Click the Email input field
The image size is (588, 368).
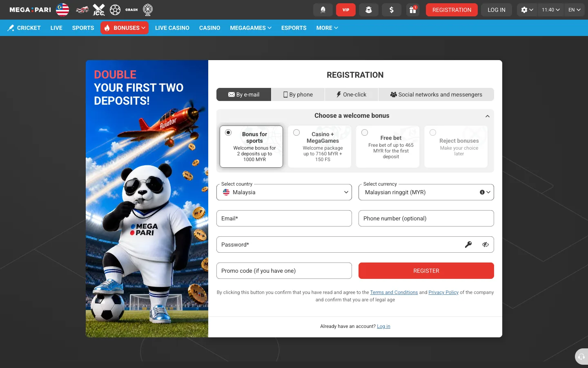click(284, 218)
